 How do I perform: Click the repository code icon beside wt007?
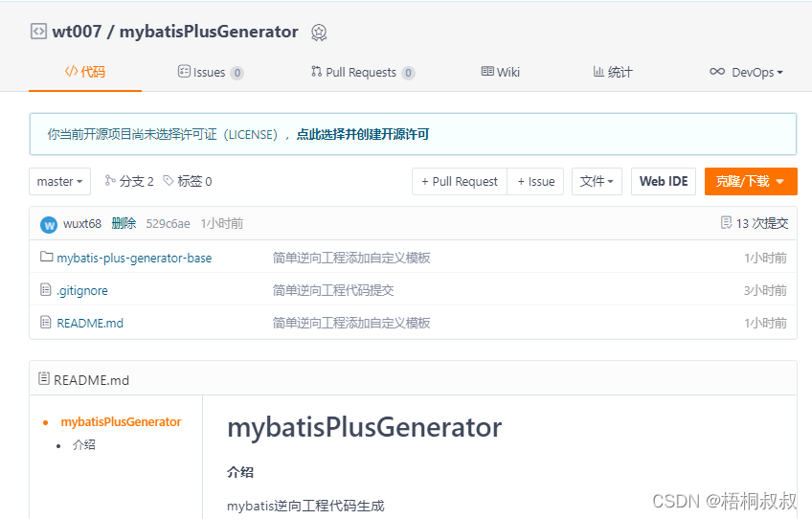point(38,32)
